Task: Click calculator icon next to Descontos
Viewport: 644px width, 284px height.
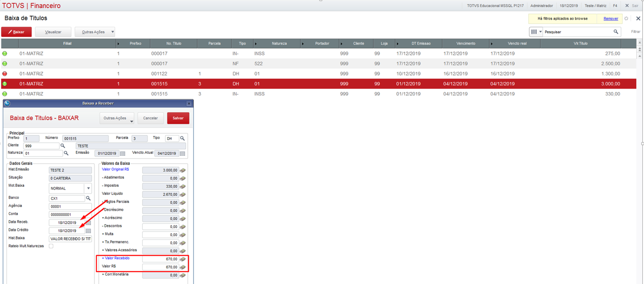Action: click(x=183, y=227)
